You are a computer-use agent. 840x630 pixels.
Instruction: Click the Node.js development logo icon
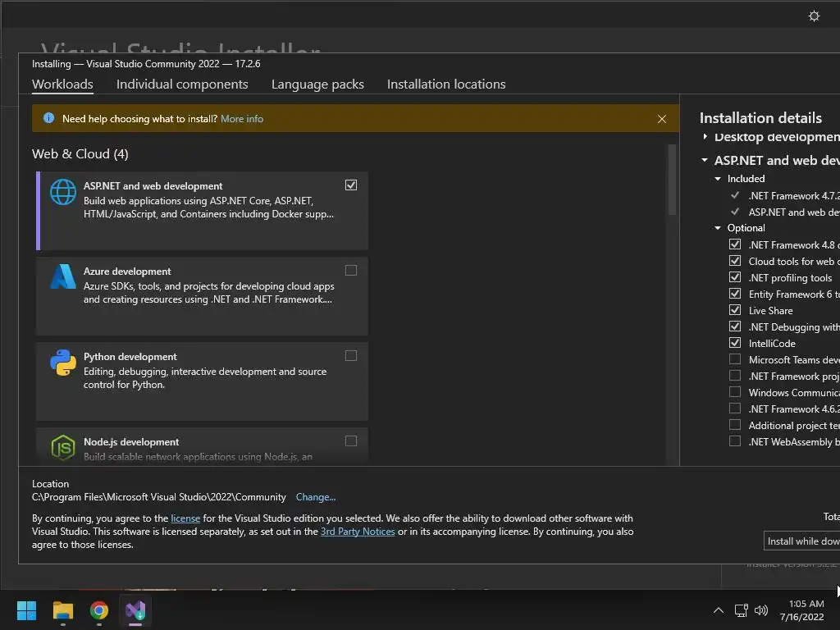click(x=63, y=447)
